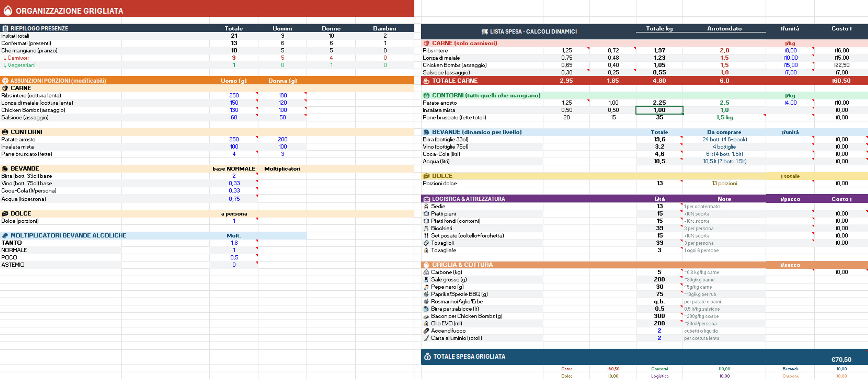
Task: Click the Salsicce (assaggio) rounded value 1,0
Action: 724,72
